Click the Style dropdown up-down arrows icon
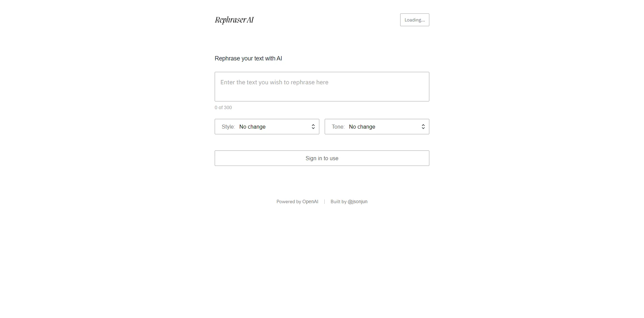This screenshot has height=318, width=644. pyautogui.click(x=313, y=127)
